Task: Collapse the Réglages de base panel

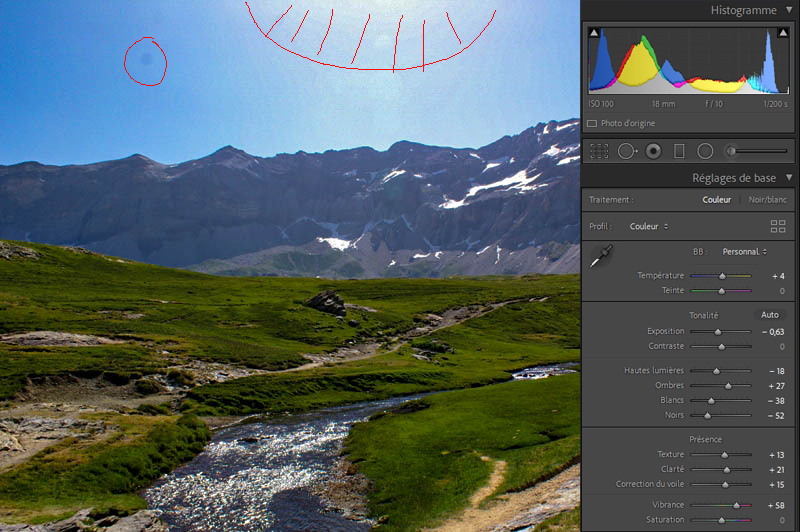Action: (x=789, y=178)
